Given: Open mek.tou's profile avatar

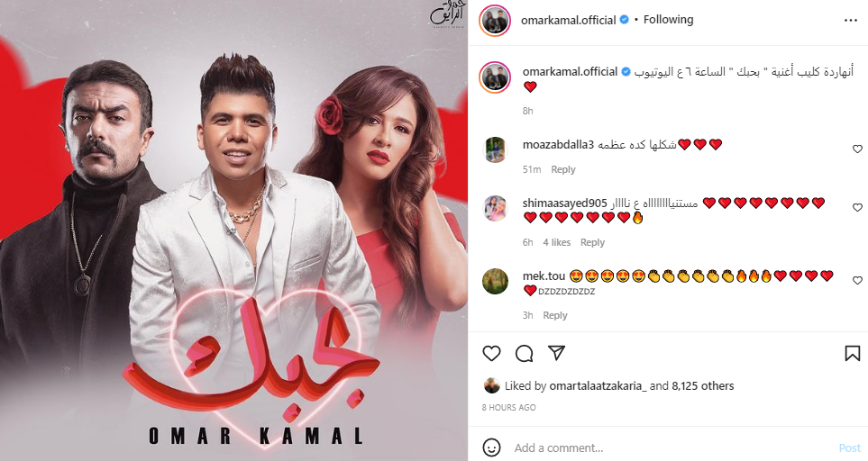Looking at the screenshot, I should (x=495, y=281).
